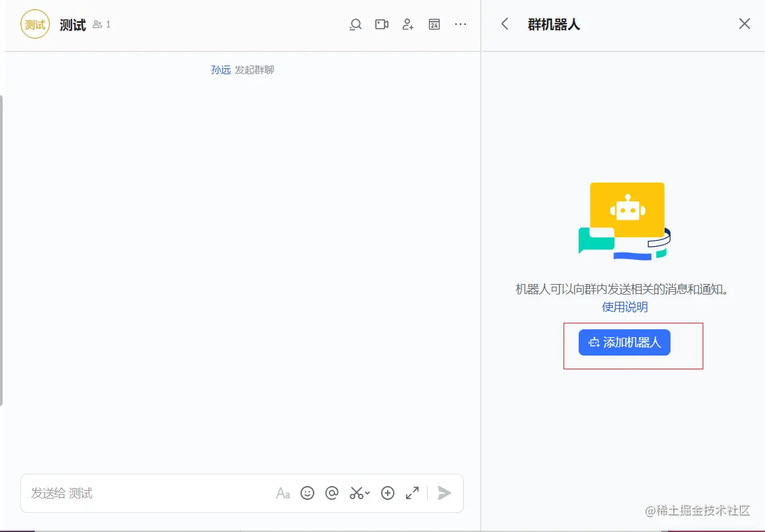This screenshot has height=532, width=765.
Task: Open the three-dot more options menu
Action: (460, 24)
